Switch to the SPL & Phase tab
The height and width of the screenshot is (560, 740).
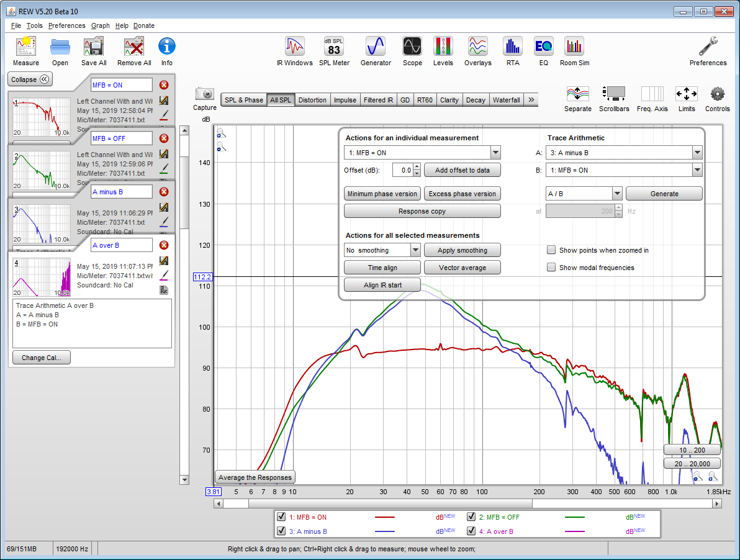point(244,100)
